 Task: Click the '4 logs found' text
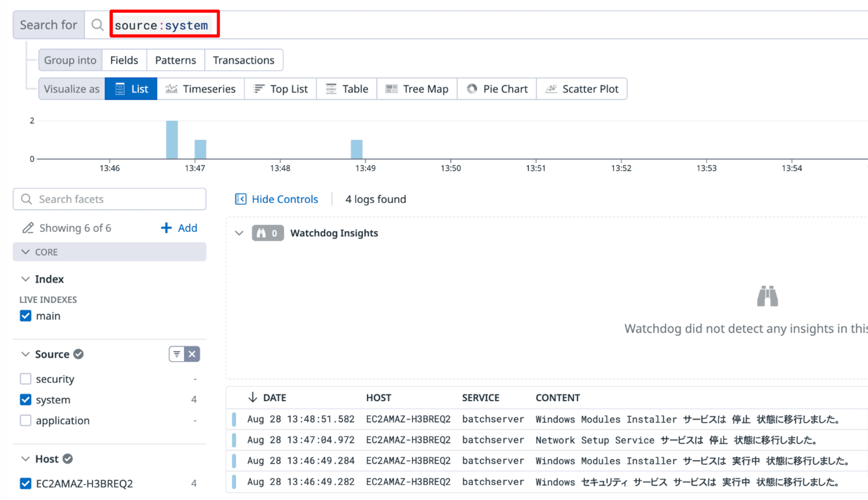(x=375, y=199)
